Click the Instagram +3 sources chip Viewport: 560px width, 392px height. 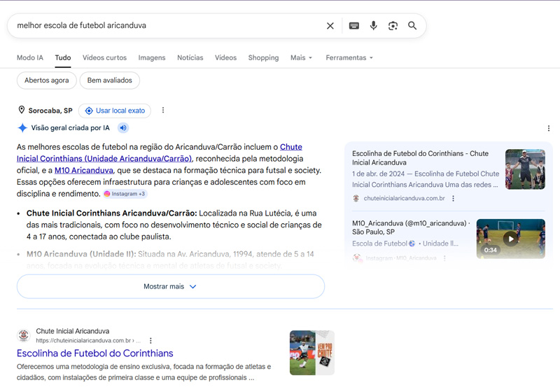point(125,194)
